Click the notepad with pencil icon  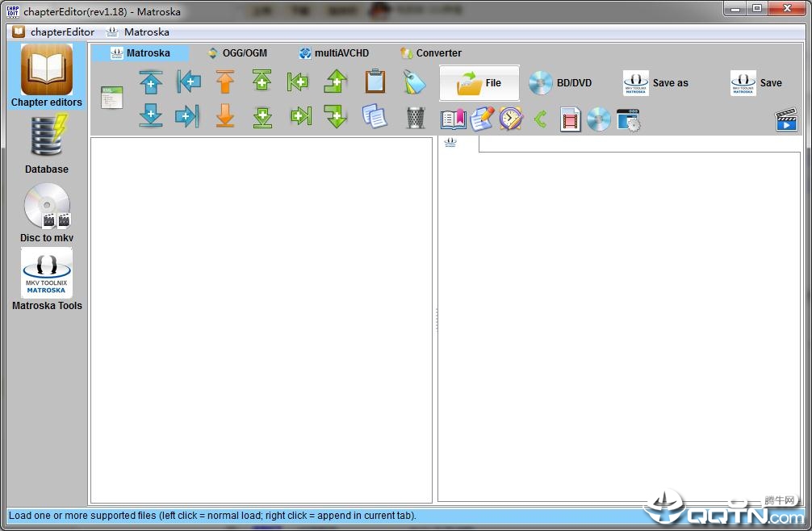(x=482, y=119)
